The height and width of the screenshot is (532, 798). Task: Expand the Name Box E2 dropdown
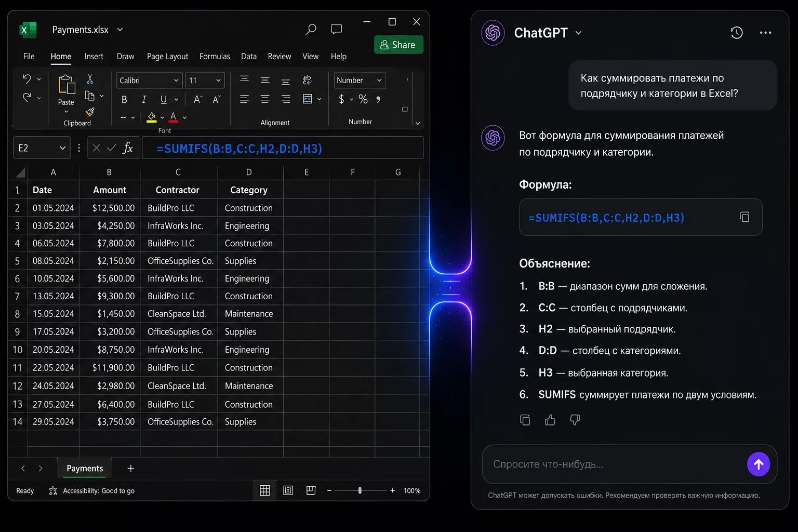tap(62, 148)
